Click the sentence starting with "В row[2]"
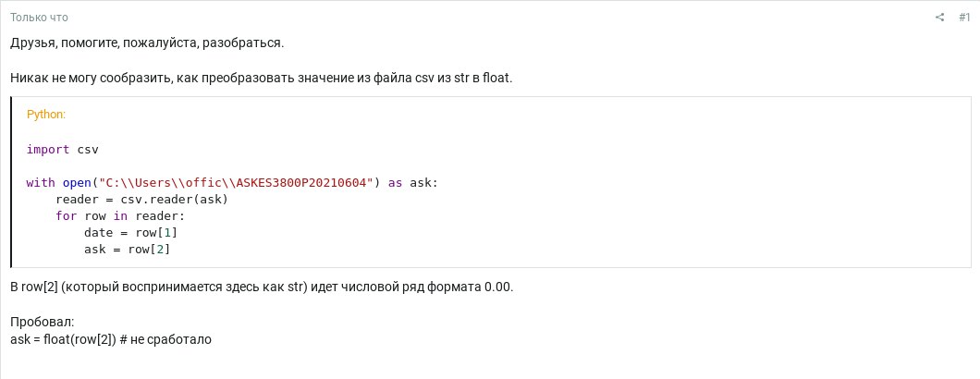This screenshot has width=980, height=379. pos(261,287)
